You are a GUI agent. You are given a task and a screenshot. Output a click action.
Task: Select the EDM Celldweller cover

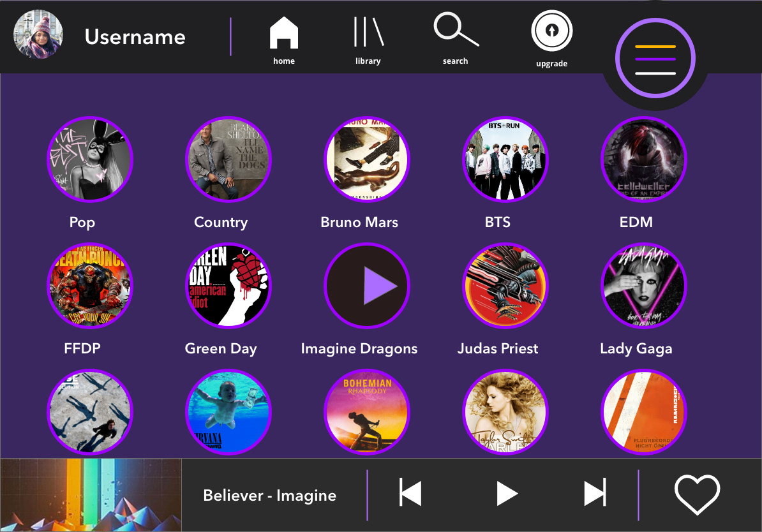coord(644,159)
